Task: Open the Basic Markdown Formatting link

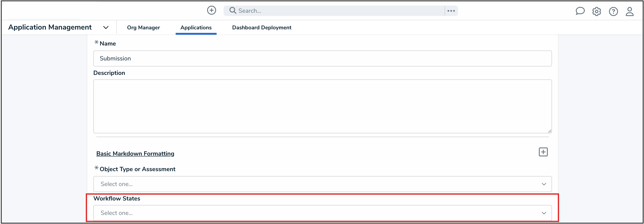Action: click(x=135, y=153)
